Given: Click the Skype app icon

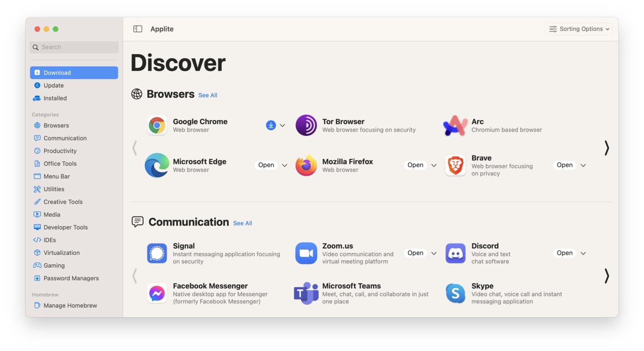Looking at the screenshot, I should coord(455,293).
